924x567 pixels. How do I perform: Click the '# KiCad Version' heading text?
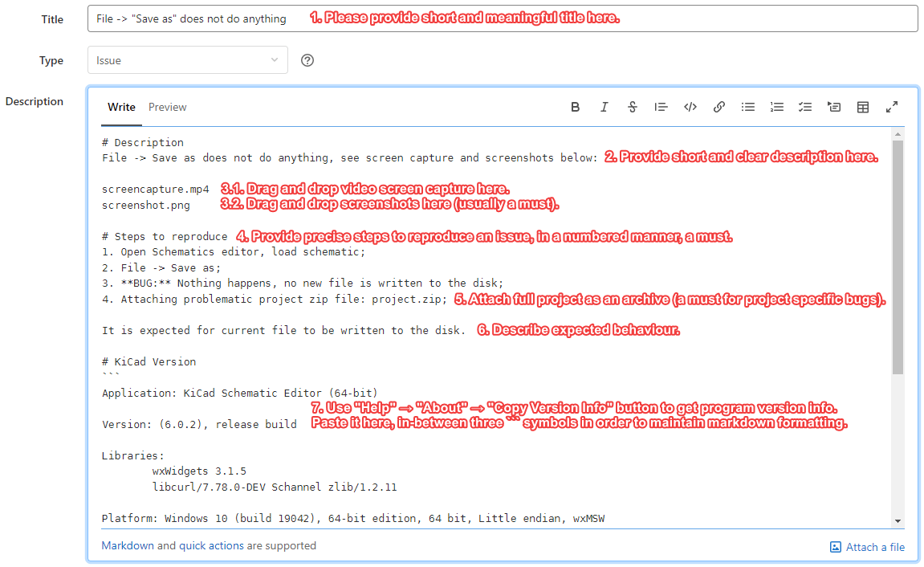point(149,362)
